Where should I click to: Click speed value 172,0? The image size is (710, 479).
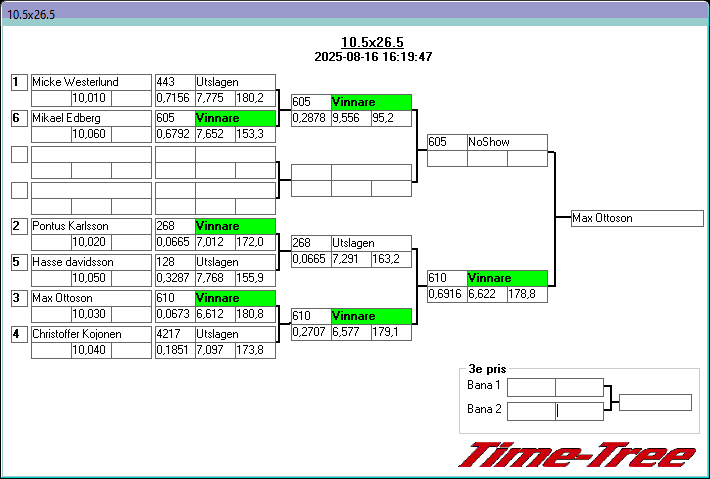pos(255,242)
